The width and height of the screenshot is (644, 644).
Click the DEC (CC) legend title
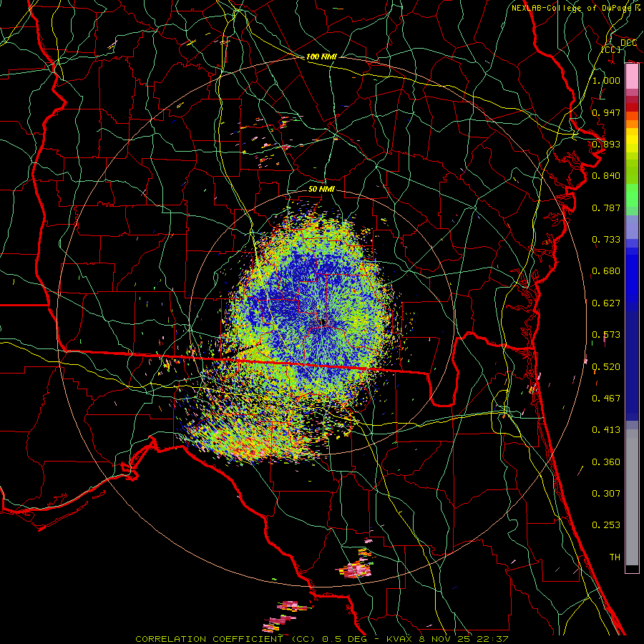pyautogui.click(x=619, y=46)
